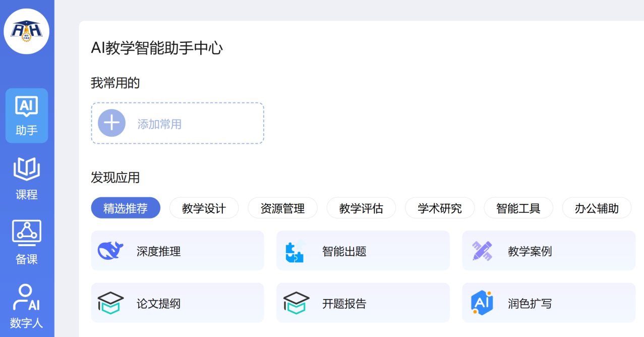Show the 学术研究 category
Viewport: 644px width, 337px height.
pos(440,208)
